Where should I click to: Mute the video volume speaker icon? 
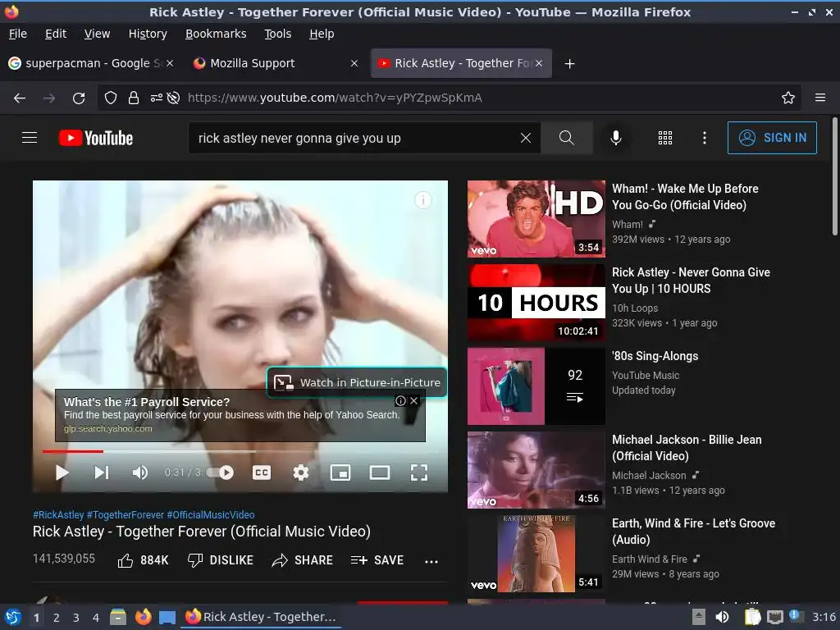tap(139, 472)
